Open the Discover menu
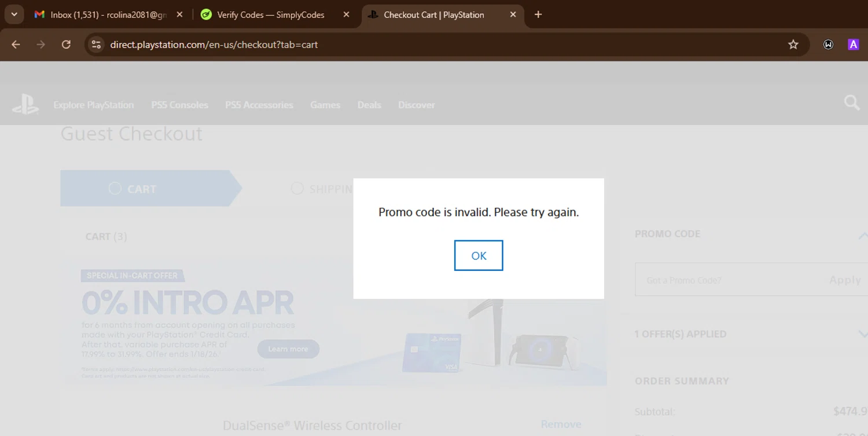Viewport: 868px width, 436px height. click(417, 105)
